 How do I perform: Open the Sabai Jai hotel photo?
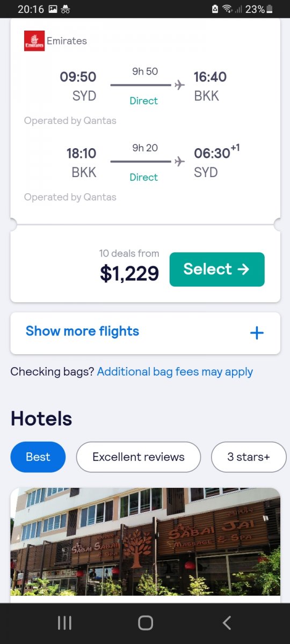pyautogui.click(x=146, y=542)
